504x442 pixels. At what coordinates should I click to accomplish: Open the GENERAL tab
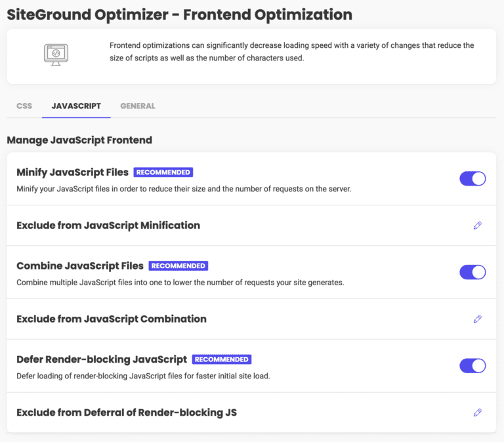point(138,106)
